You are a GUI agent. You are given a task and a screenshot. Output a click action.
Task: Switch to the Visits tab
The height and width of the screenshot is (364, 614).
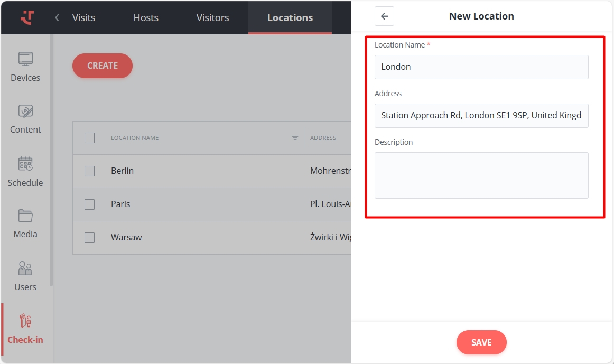point(83,17)
